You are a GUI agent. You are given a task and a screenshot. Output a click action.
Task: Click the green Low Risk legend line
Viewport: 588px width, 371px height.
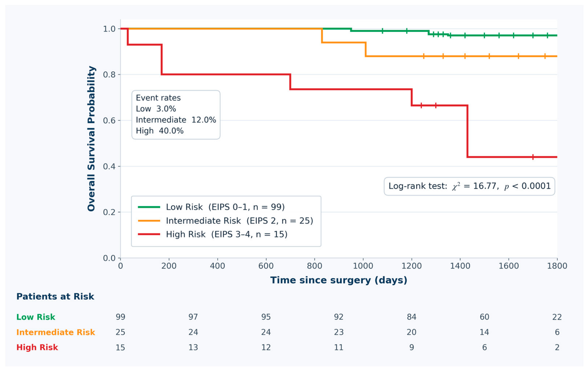[149, 207]
